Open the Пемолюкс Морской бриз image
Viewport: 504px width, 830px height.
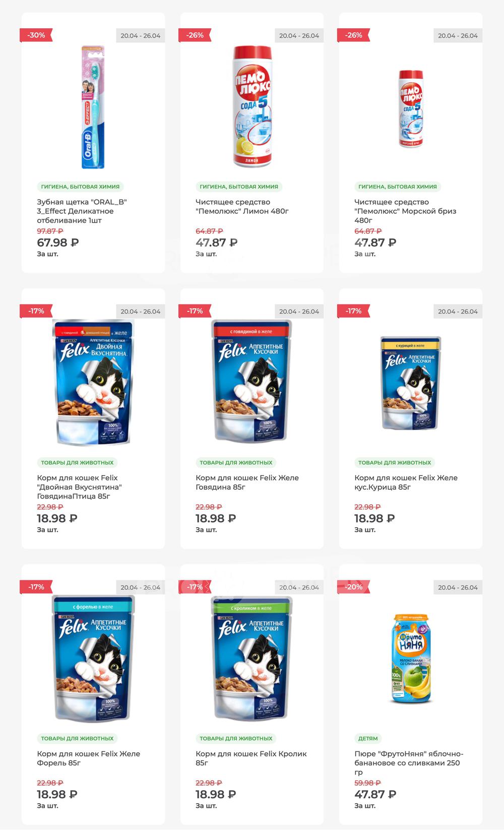[411, 108]
